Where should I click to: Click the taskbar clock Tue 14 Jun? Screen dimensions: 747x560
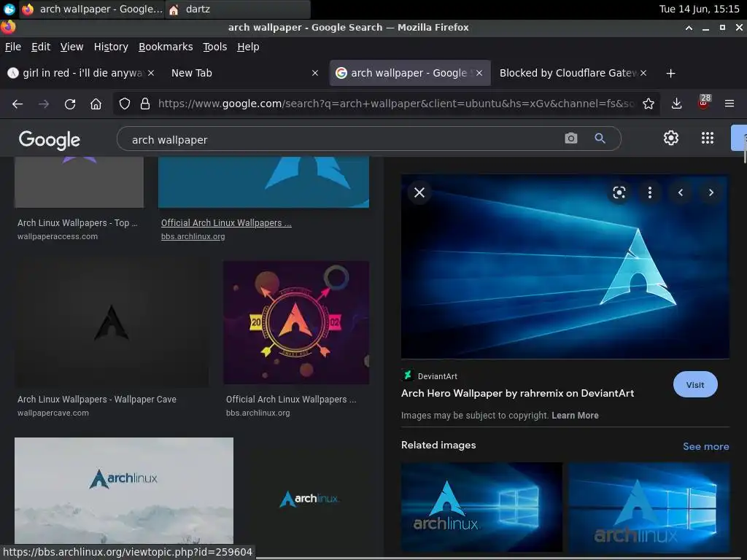(699, 9)
